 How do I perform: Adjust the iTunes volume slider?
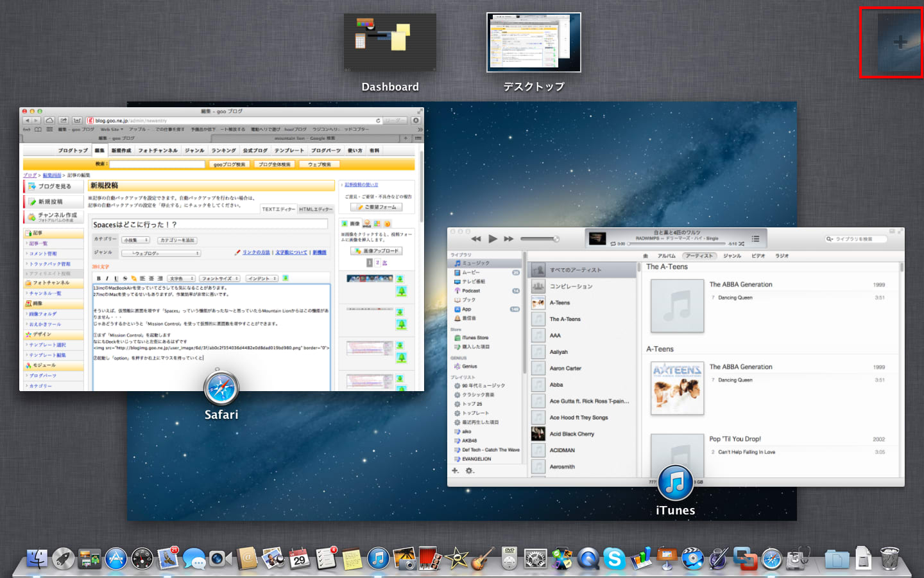tap(539, 239)
